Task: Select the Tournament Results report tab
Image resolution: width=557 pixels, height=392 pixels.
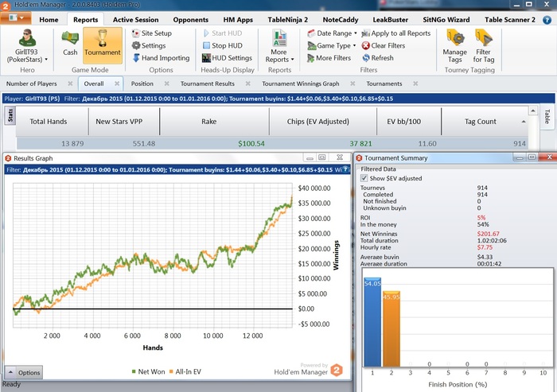Action: coord(208,83)
